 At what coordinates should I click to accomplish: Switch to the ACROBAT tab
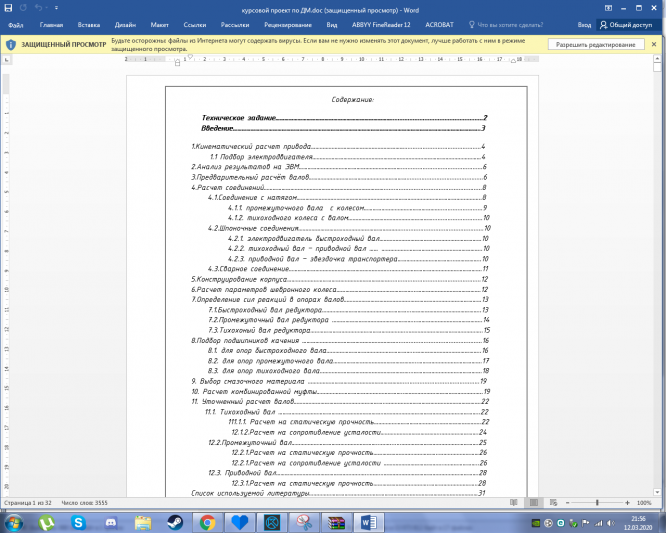point(439,25)
